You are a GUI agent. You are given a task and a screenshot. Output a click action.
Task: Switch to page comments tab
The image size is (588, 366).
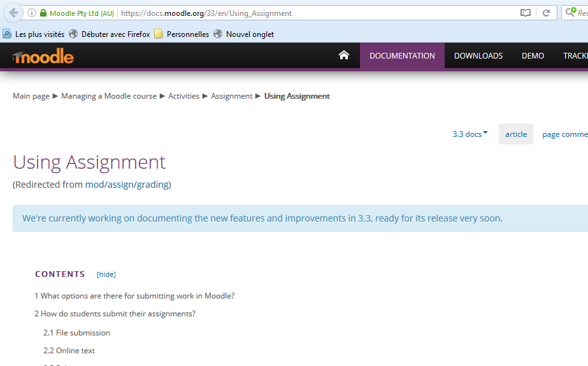(565, 134)
